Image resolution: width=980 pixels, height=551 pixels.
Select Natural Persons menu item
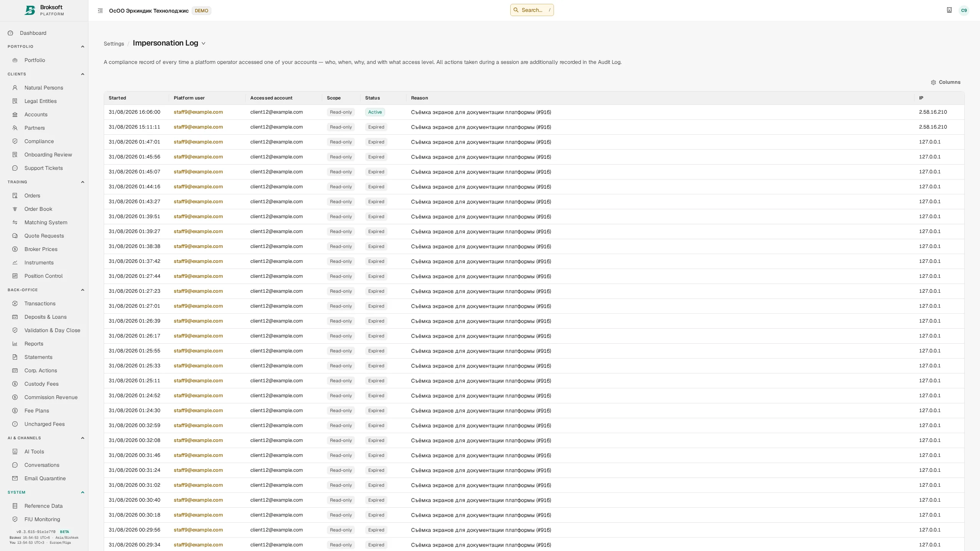[44, 88]
